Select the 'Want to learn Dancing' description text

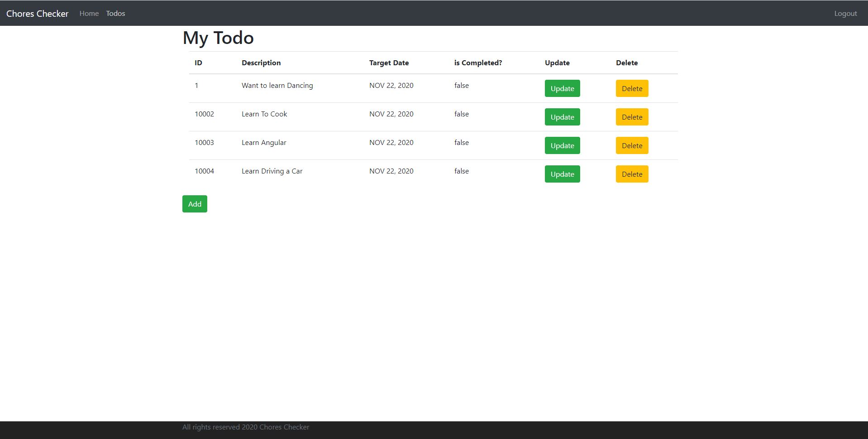[277, 86]
